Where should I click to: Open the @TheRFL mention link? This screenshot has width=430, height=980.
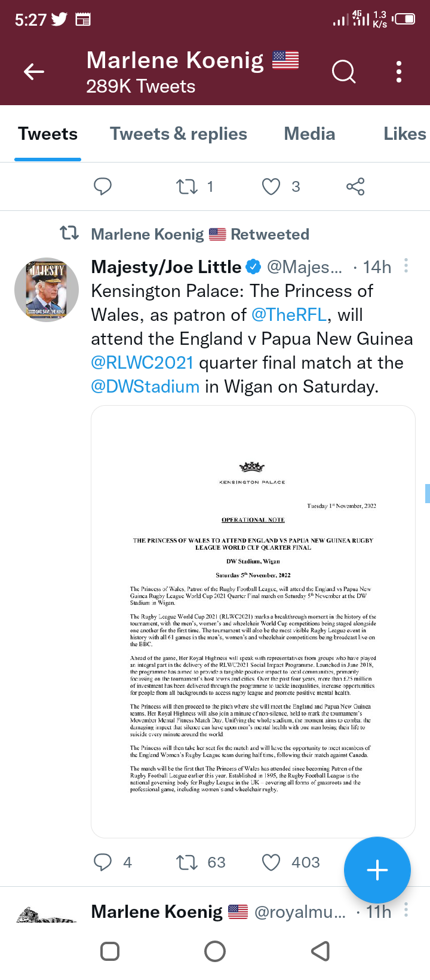289,315
